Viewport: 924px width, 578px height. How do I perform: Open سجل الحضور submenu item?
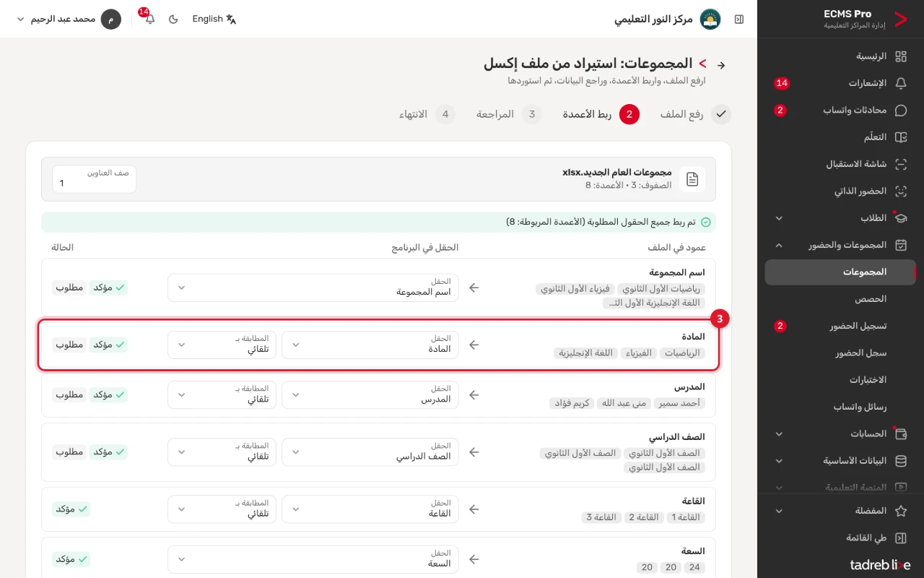(x=840, y=353)
